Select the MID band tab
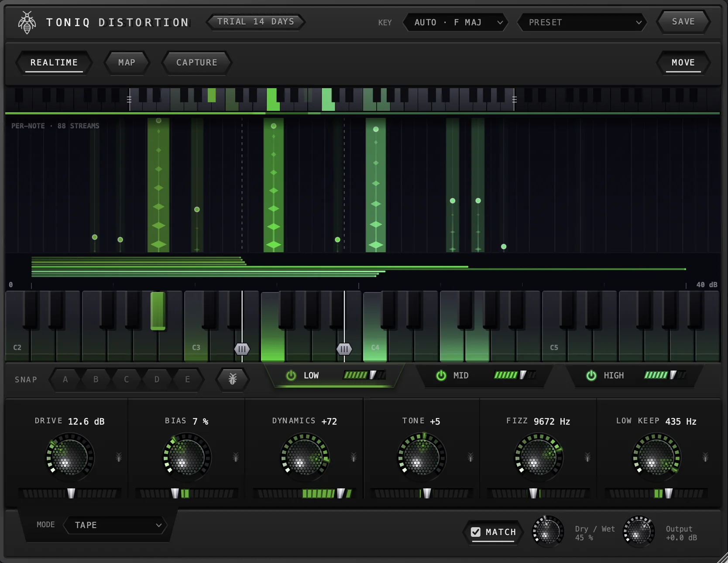Screen dimensions: 728x563 (485, 375)
